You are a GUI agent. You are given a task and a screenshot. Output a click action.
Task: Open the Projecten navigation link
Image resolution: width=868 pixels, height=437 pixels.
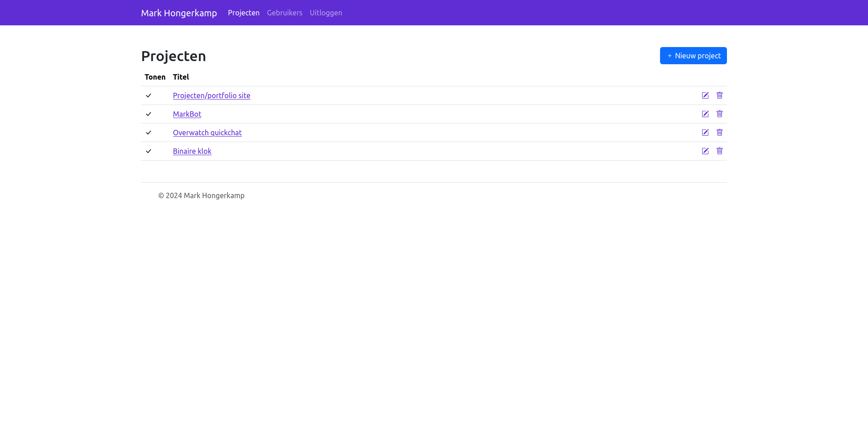pyautogui.click(x=244, y=13)
